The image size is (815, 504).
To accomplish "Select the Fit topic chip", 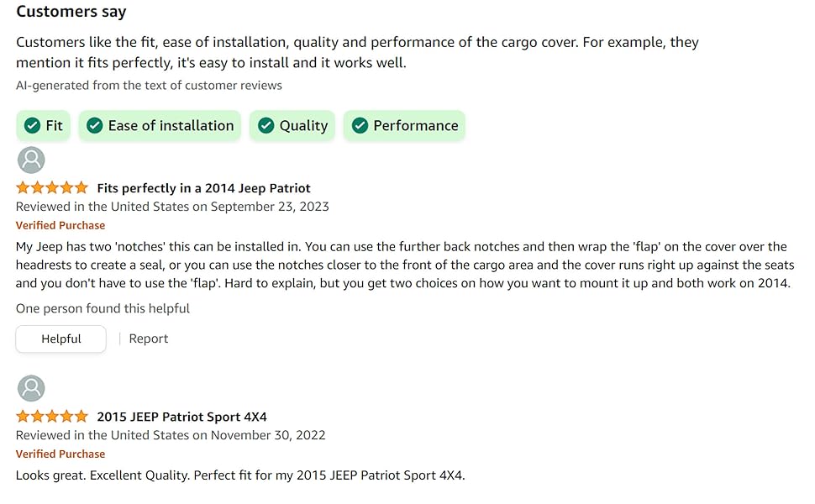I will tap(43, 125).
